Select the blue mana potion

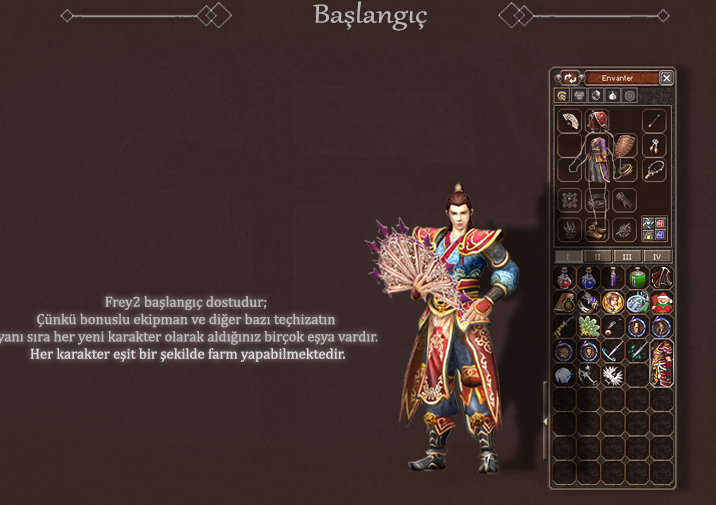(589, 278)
